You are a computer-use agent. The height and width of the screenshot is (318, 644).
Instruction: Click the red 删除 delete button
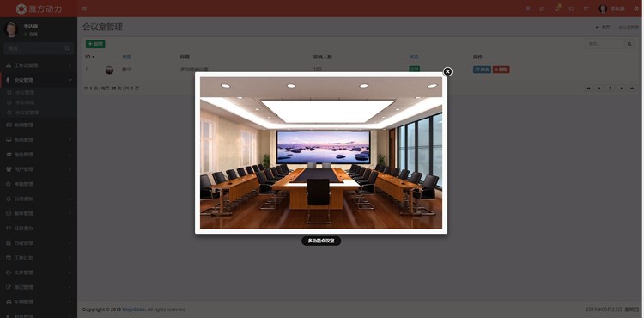pyautogui.click(x=501, y=70)
